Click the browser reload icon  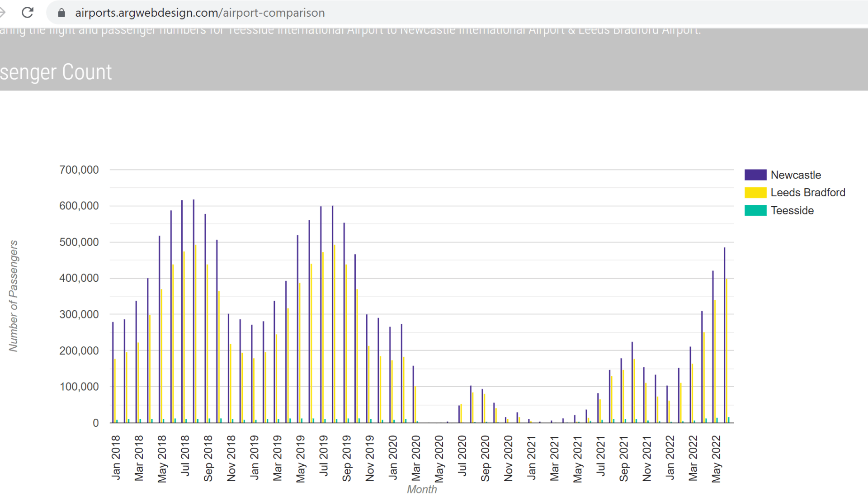28,13
